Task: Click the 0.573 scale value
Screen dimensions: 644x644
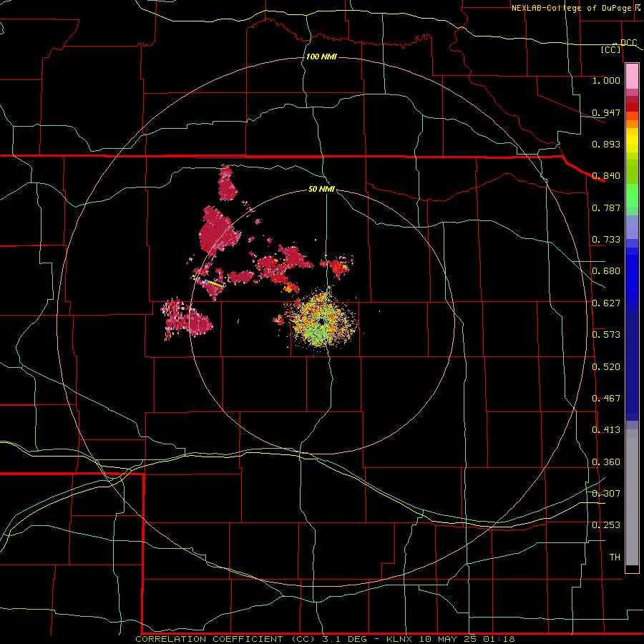Action: (x=606, y=335)
